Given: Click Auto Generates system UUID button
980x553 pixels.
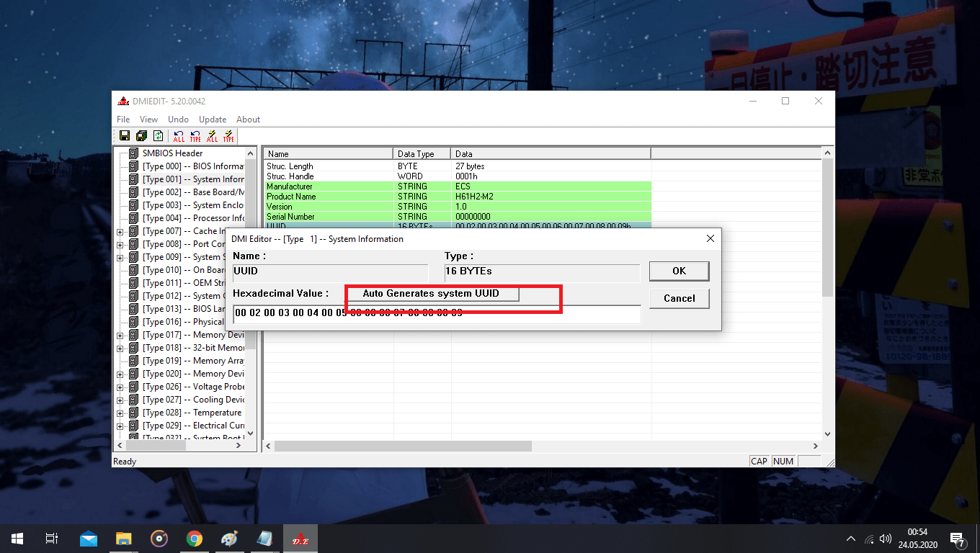Looking at the screenshot, I should tap(431, 294).
